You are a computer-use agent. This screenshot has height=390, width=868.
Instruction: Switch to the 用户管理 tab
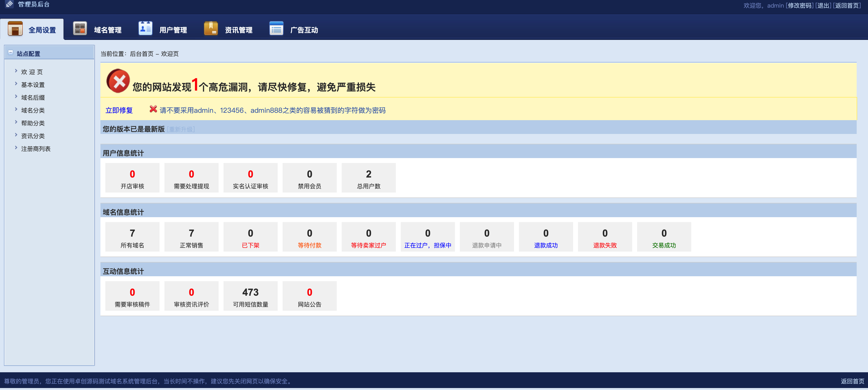click(163, 29)
